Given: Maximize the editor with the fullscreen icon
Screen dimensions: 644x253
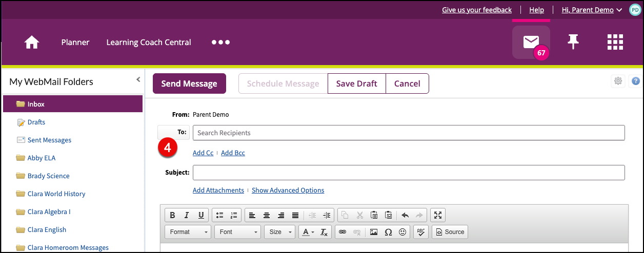Looking at the screenshot, I should coord(437,215).
